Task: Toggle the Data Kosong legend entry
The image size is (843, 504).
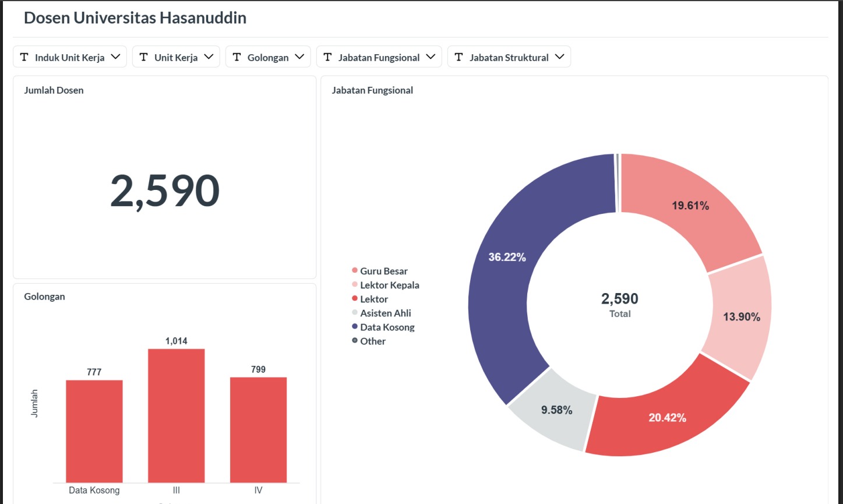Action: [x=387, y=327]
